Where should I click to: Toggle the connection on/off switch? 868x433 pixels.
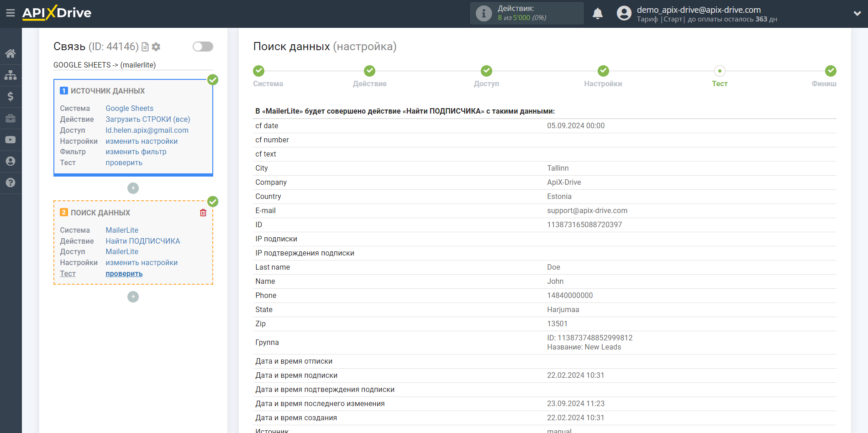pos(203,47)
